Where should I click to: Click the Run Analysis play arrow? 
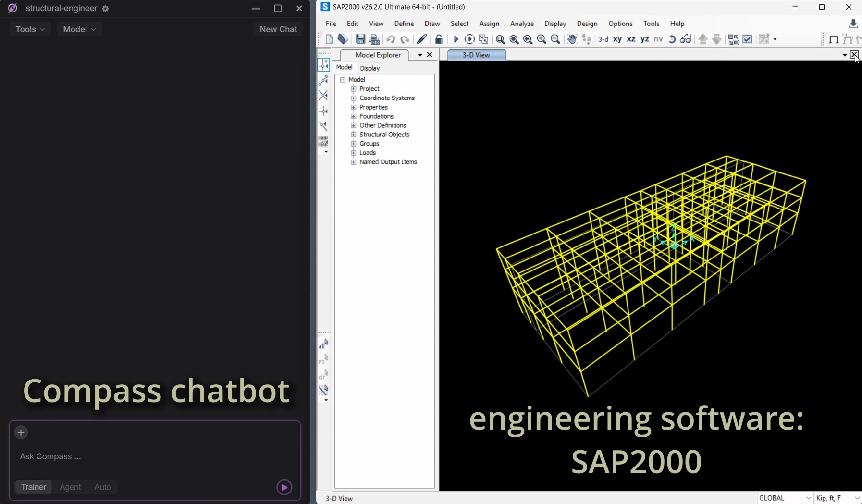[x=456, y=39]
